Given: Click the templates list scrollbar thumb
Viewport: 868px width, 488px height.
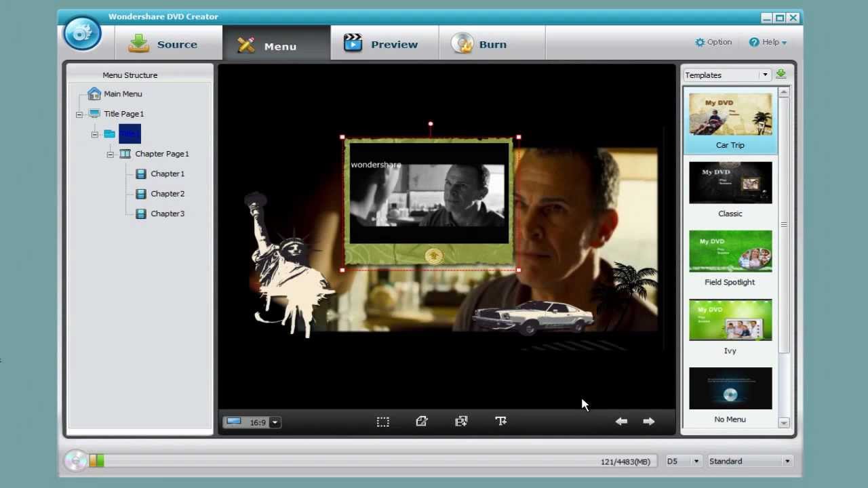Looking at the screenshot, I should (784, 225).
